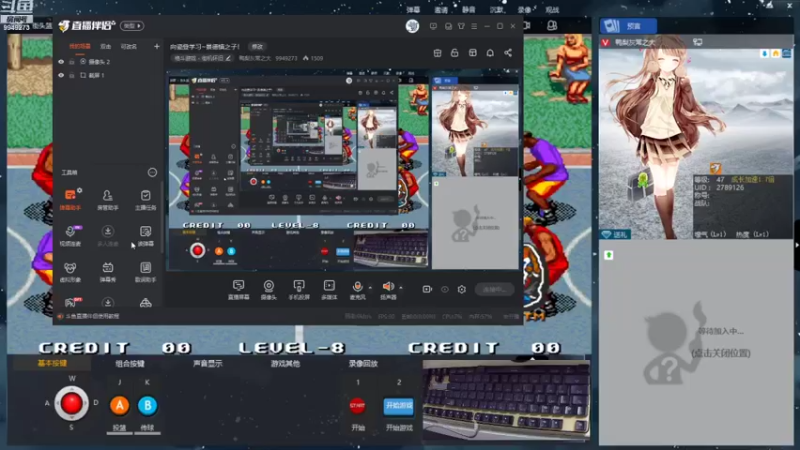Select the 游戏其他 tab in game overlay
This screenshot has height=450, width=800.
coord(286,363)
